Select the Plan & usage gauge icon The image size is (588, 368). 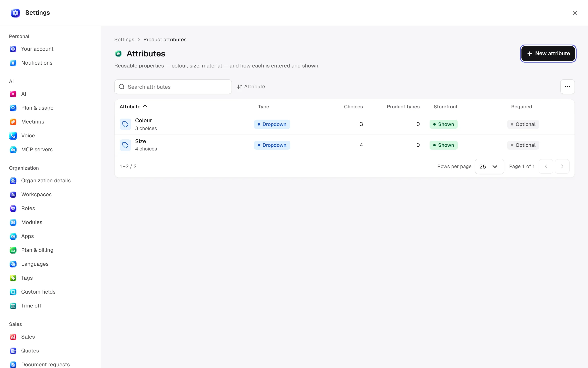[x=13, y=108]
